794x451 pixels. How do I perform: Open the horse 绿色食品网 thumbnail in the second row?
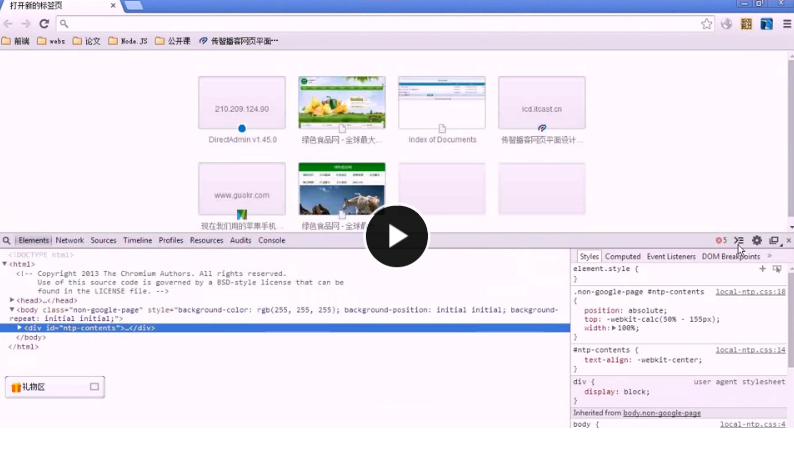point(342,189)
